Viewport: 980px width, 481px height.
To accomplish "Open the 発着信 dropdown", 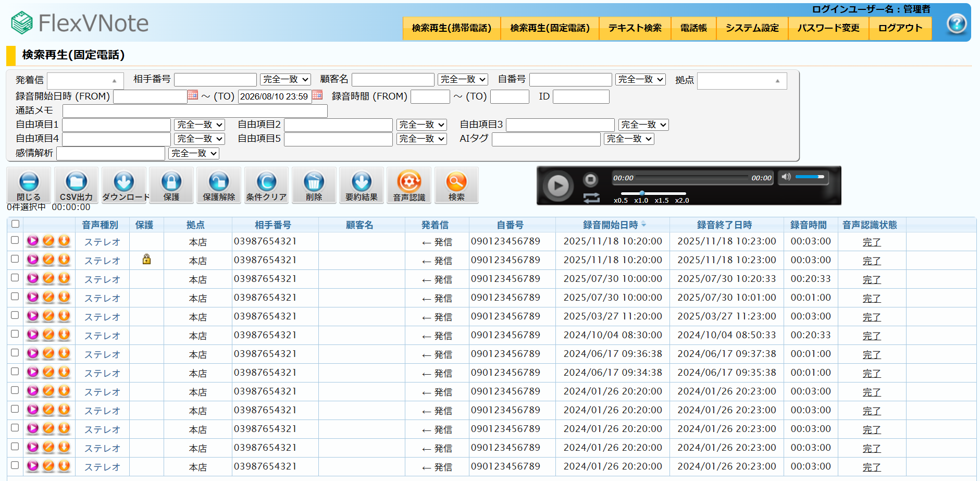I will (85, 80).
